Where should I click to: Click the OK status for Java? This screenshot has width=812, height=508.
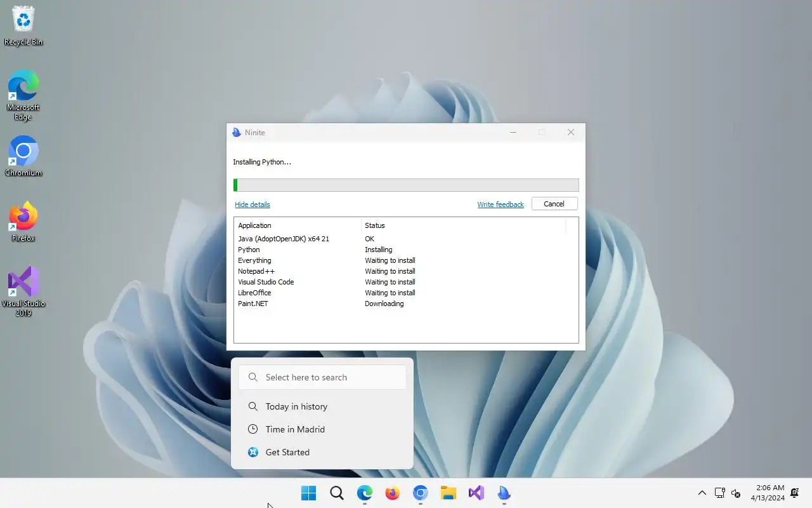(x=370, y=239)
